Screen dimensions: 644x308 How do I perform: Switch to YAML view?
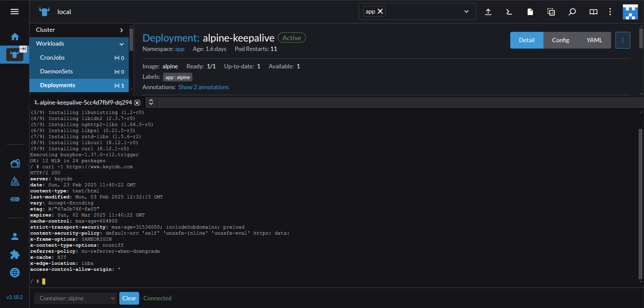(x=594, y=40)
